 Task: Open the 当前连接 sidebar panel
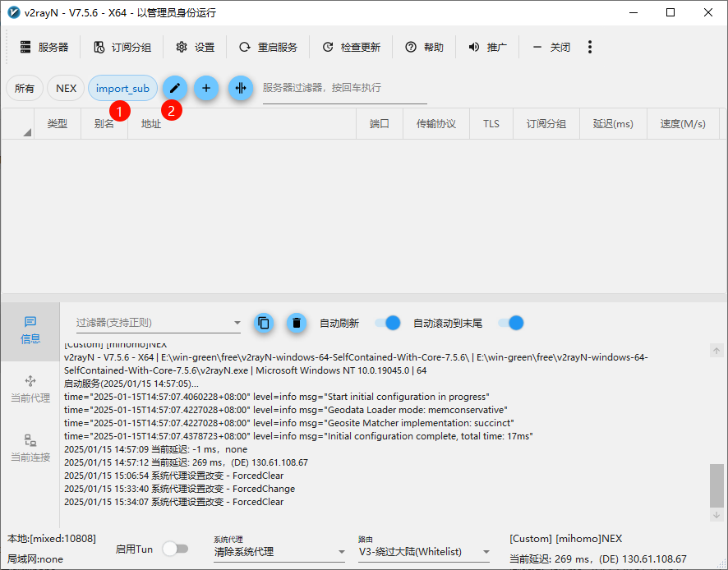[x=30, y=448]
